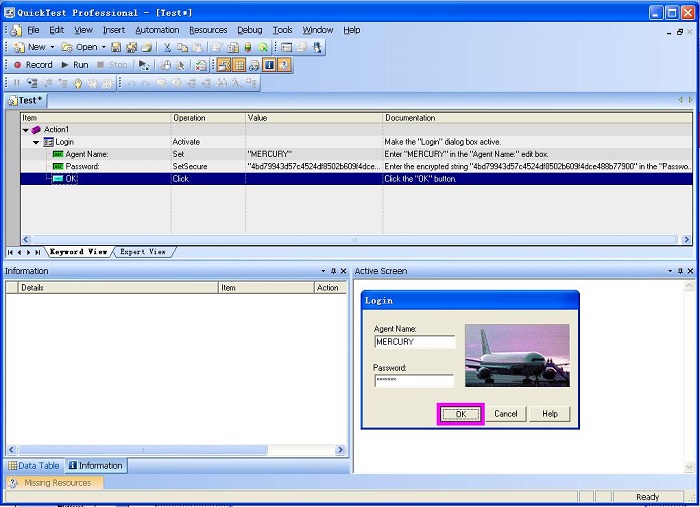
Task: Click the Run button
Action: [75, 65]
